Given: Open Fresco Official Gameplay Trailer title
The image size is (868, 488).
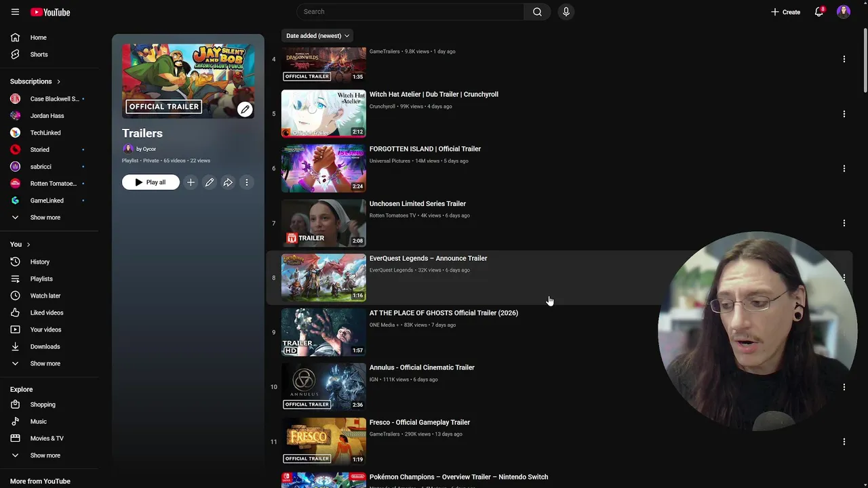Looking at the screenshot, I should point(420,422).
